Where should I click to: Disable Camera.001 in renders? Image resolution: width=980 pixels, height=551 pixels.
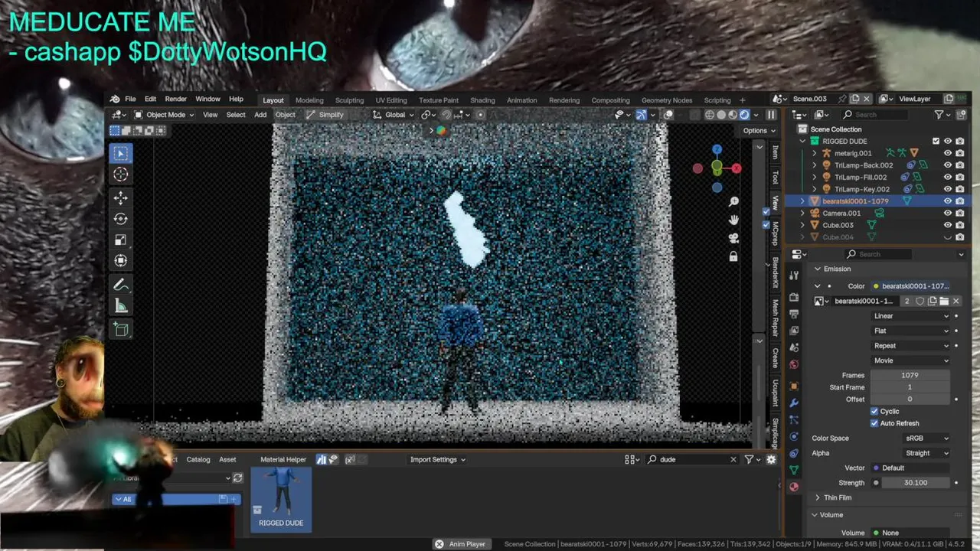(x=960, y=213)
